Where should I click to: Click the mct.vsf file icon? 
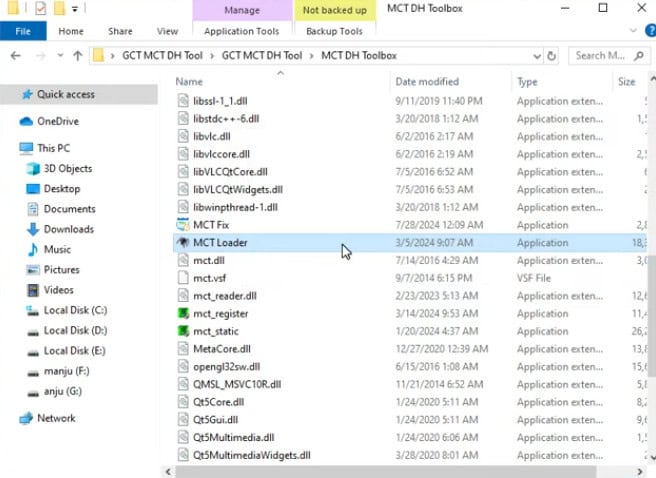pos(183,278)
